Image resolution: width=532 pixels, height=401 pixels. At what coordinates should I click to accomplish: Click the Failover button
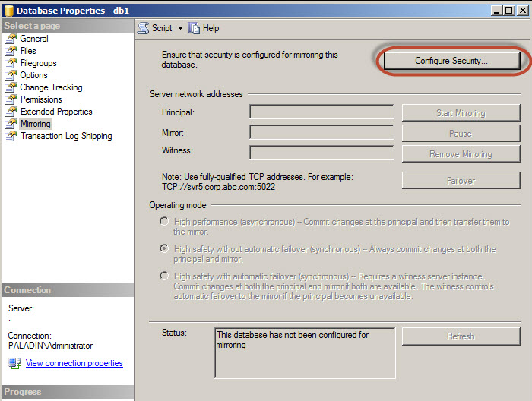(461, 181)
